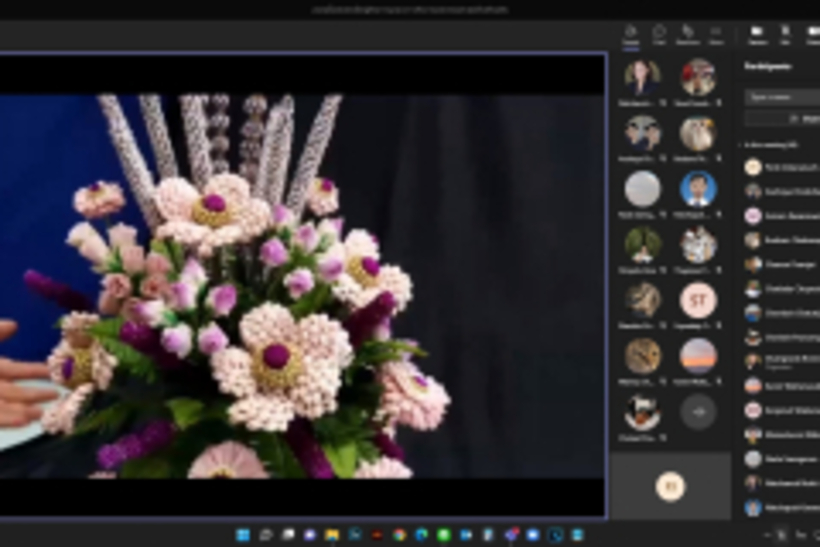
Task: Open File Explorer folder icon on taskbar
Action: pos(332,534)
